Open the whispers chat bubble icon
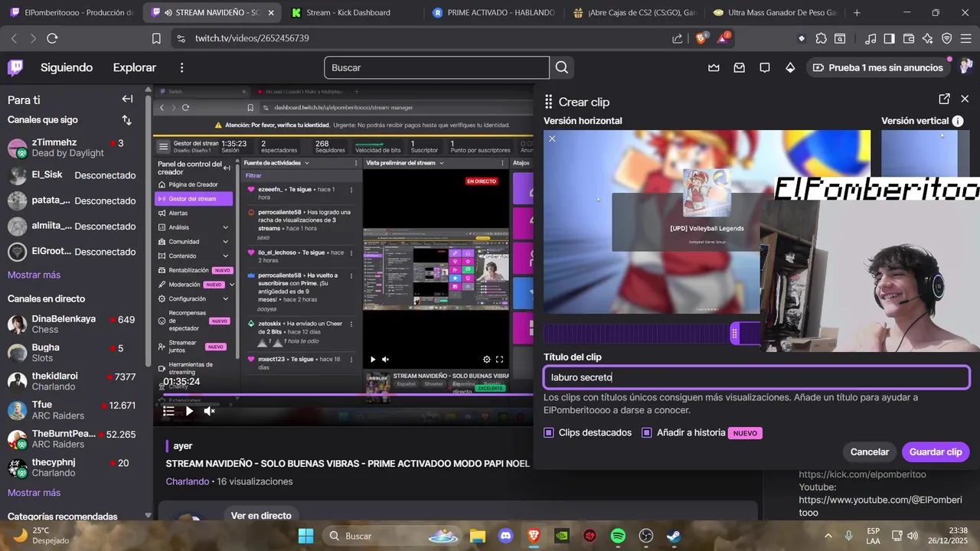980x551 pixels. pyautogui.click(x=764, y=67)
